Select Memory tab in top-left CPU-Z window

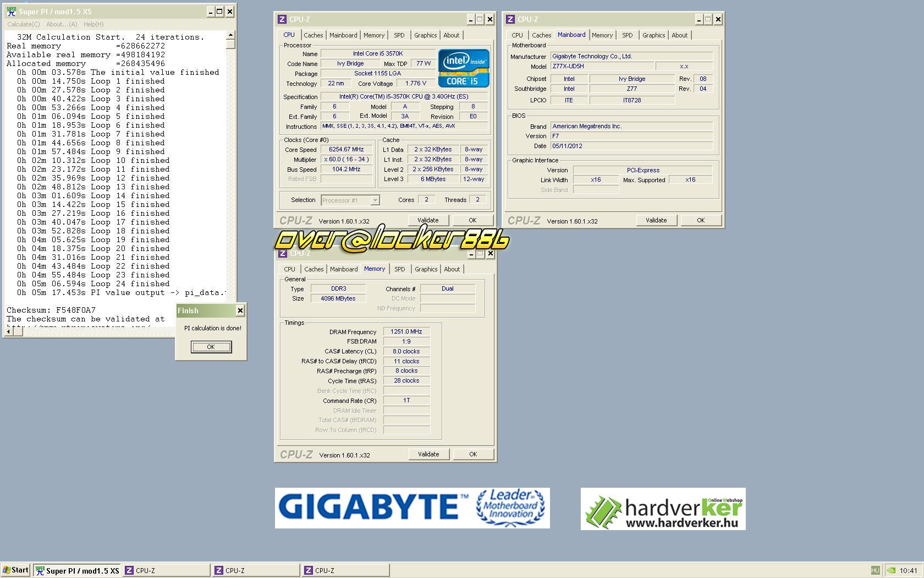(374, 35)
